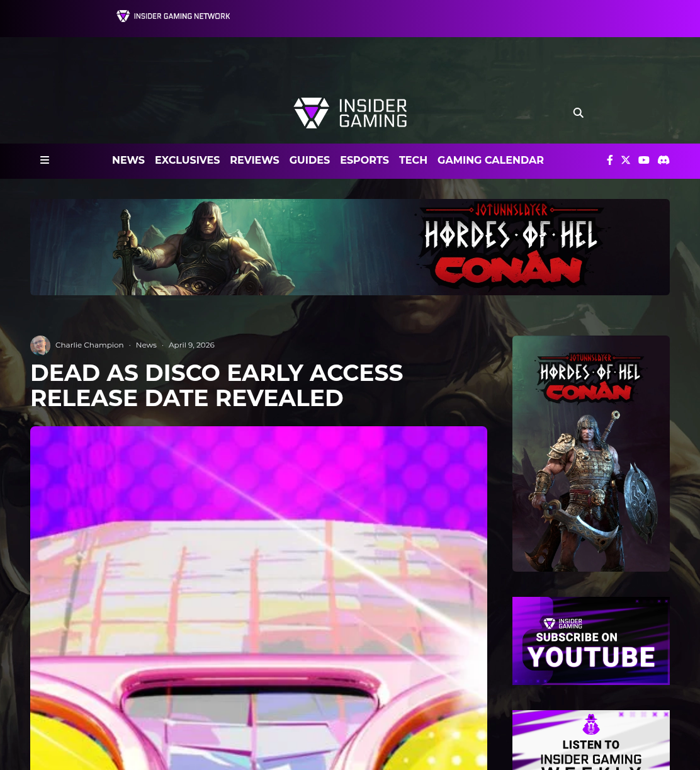Click the News category link in byline
Viewport: 700px width, 770px height.
click(146, 345)
